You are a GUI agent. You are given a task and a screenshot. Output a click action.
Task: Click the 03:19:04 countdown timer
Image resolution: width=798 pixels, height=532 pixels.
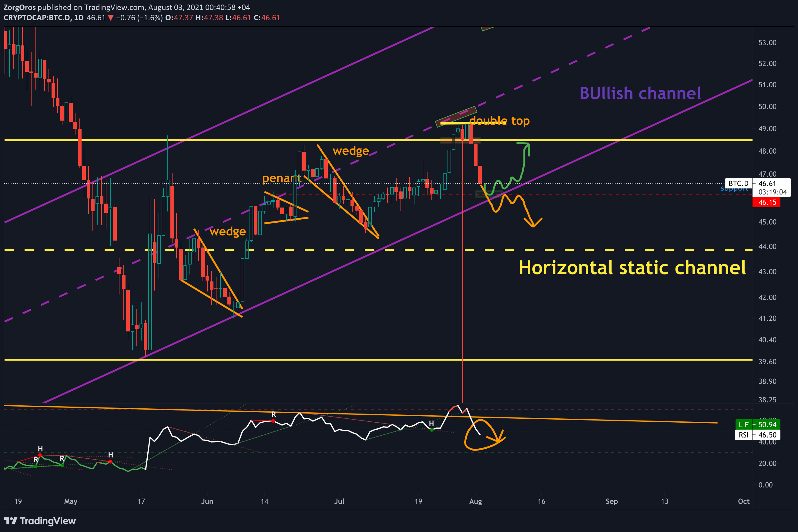coord(773,192)
